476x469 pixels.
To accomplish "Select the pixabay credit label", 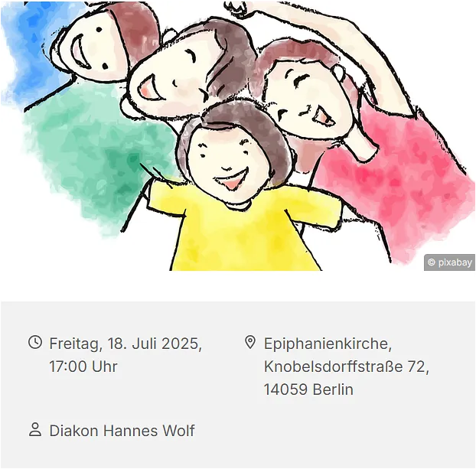I will pos(449,262).
